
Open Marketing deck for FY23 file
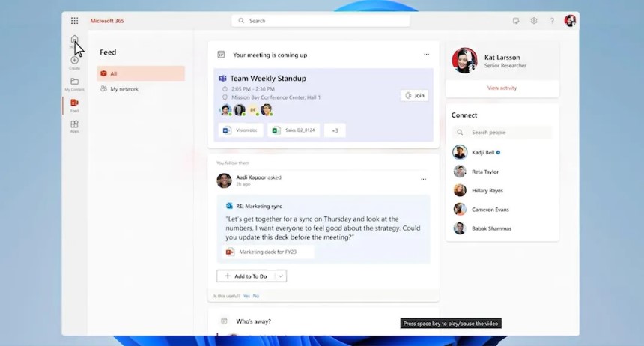click(268, 252)
